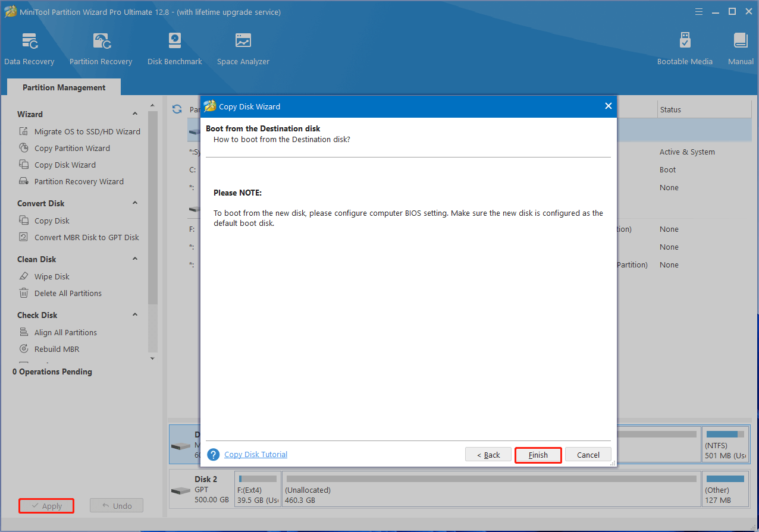Switch to Partition Management tab
The image size is (759, 532).
64,87
